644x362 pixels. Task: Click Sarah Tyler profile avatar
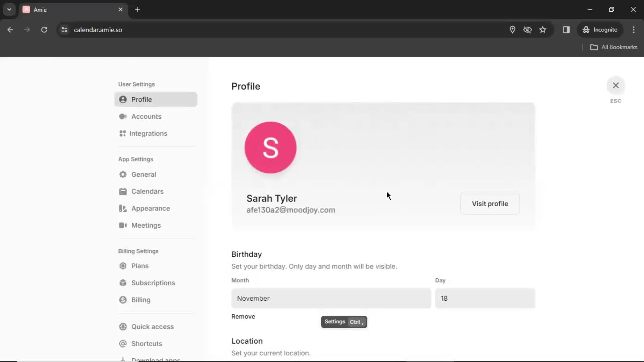[271, 147]
